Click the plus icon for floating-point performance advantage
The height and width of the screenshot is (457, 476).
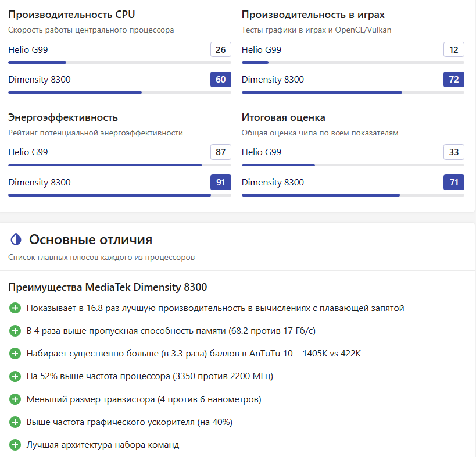tap(15, 308)
